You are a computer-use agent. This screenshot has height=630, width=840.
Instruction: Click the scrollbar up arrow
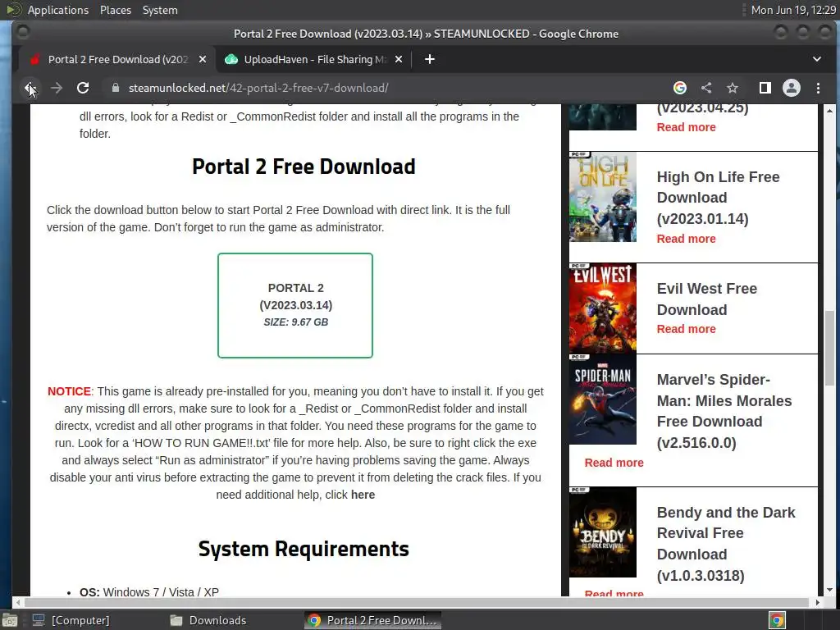[829, 111]
